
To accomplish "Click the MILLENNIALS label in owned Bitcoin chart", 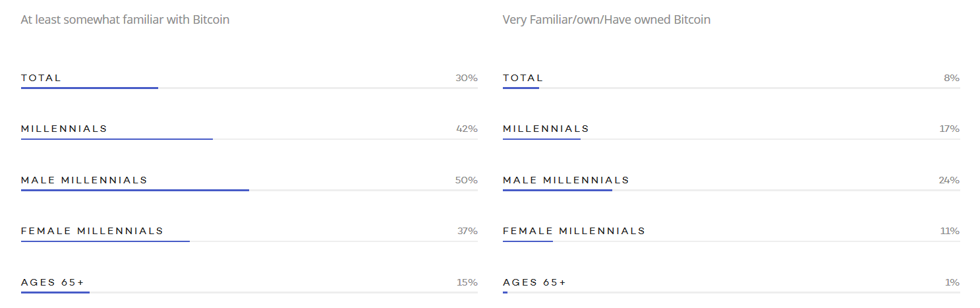I will pyautogui.click(x=546, y=129).
